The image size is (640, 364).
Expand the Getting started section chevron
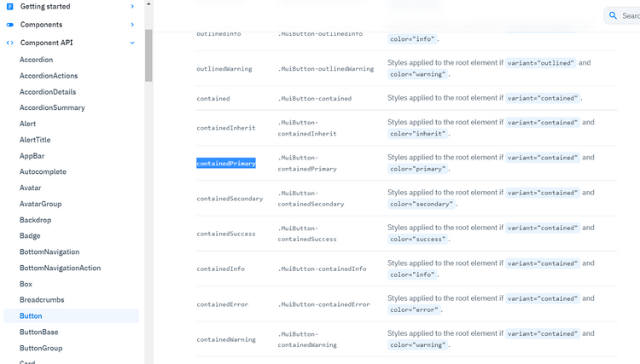(132, 7)
